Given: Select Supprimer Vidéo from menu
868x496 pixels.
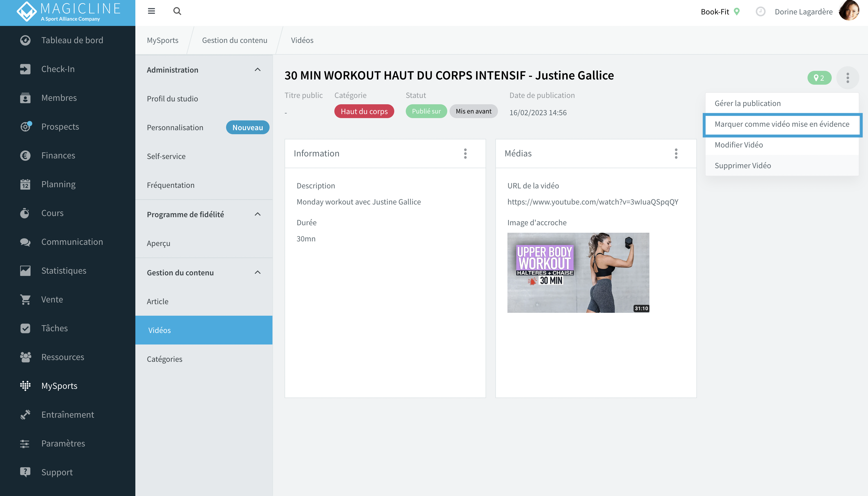Looking at the screenshot, I should tap(782, 166).
